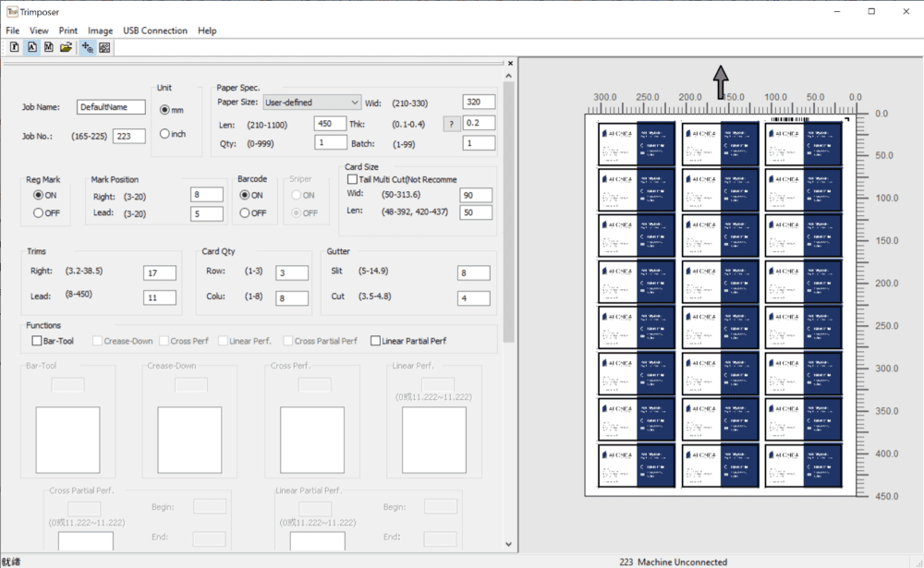Viewport: 924px width, 568px height.
Task: Enable Linear Partial Perf function
Action: pyautogui.click(x=375, y=341)
